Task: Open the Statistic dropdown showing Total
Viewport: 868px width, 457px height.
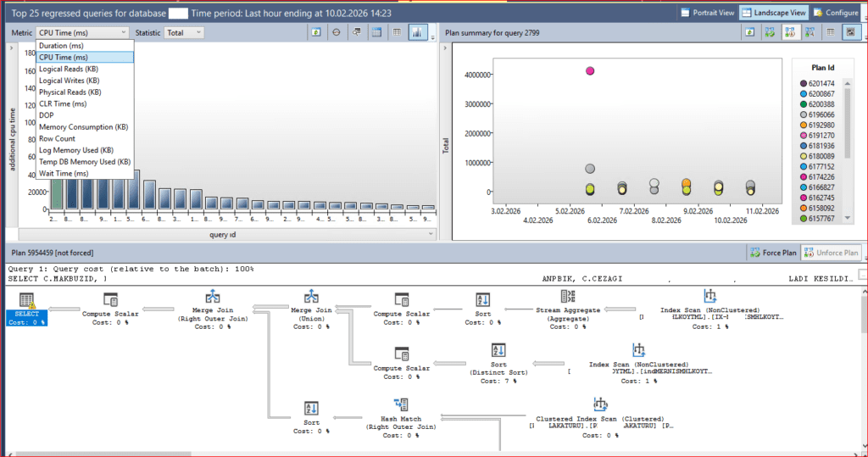Action: click(x=183, y=32)
